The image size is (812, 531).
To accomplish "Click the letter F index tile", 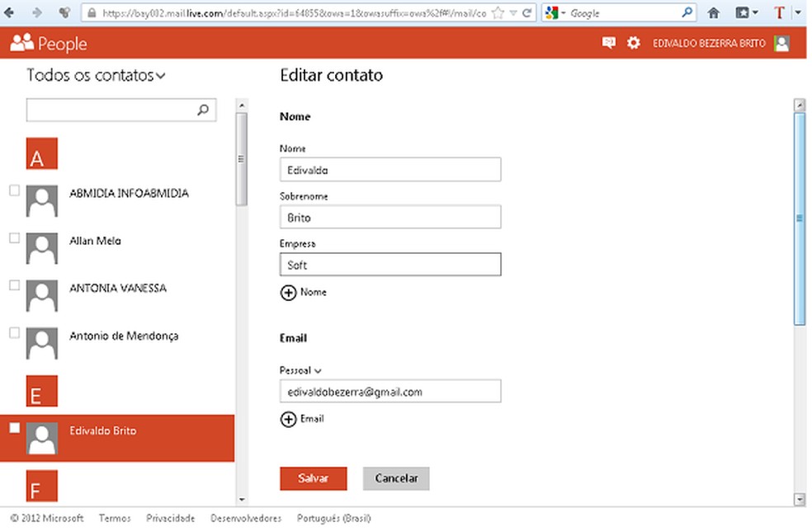I will click(42, 486).
